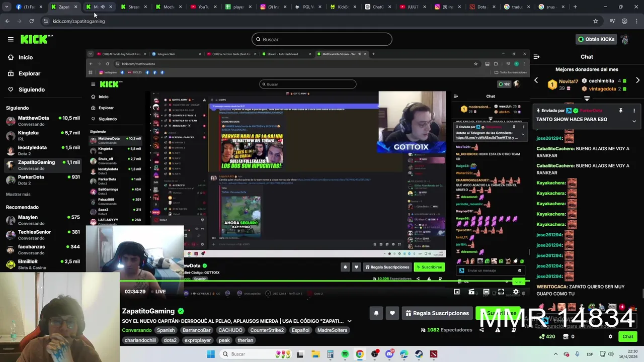This screenshot has height=362, width=644.
Task: Collapse the chat panel with arrow icon
Action: [x=536, y=57]
